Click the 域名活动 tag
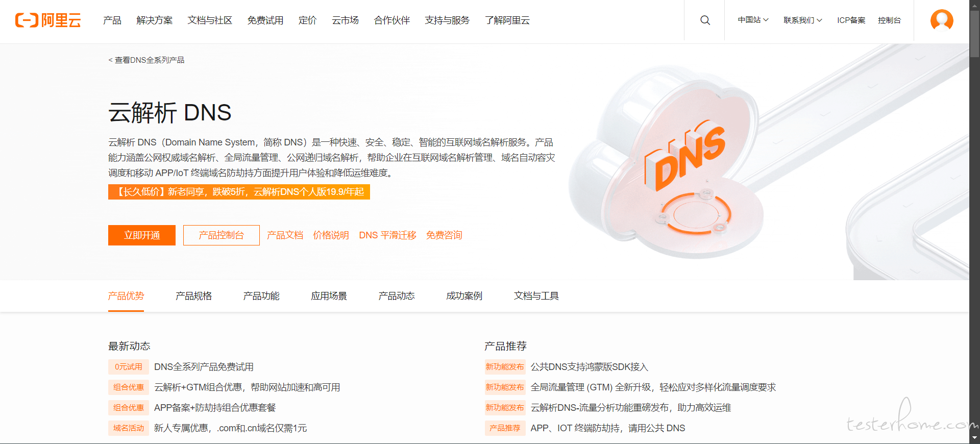This screenshot has height=444, width=980. point(129,428)
